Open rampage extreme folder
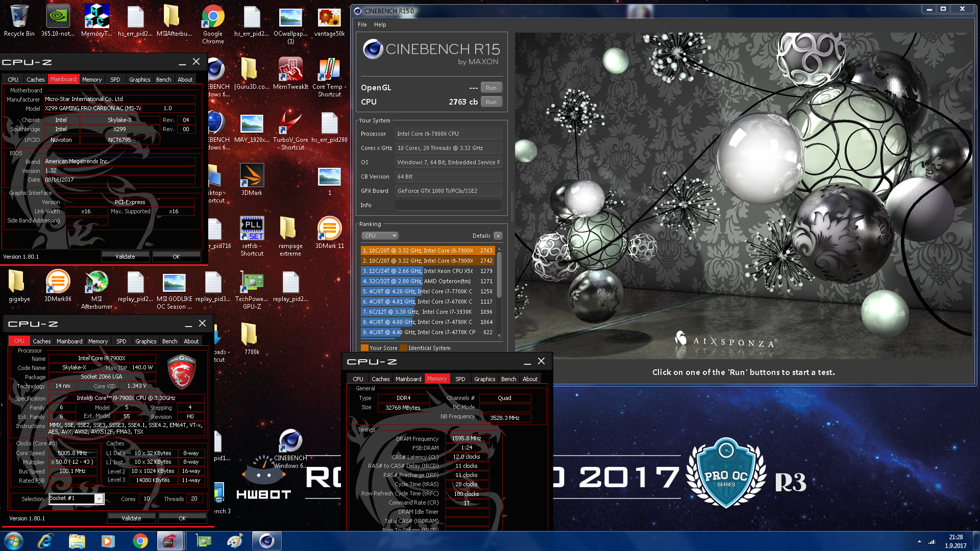The image size is (980, 551). tap(290, 236)
